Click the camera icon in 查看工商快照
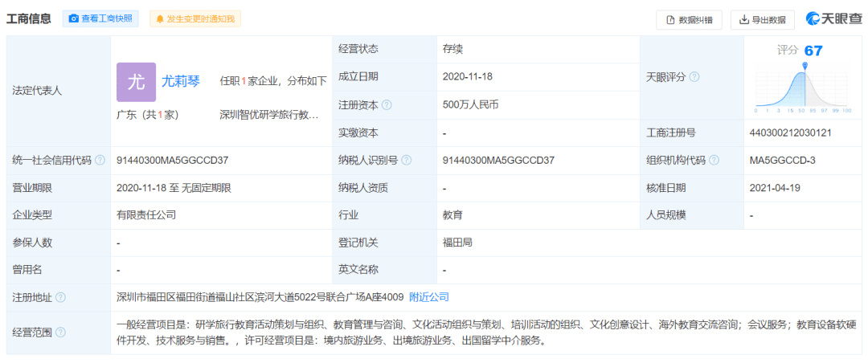This screenshot has height=363, width=868. (x=74, y=18)
